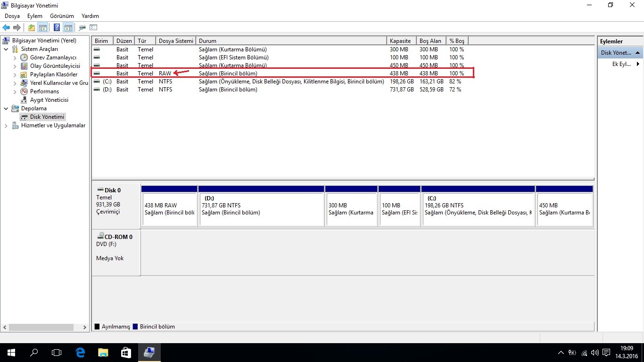Select the 438 MB RAW partition block
This screenshot has height=362, width=644.
(x=169, y=206)
